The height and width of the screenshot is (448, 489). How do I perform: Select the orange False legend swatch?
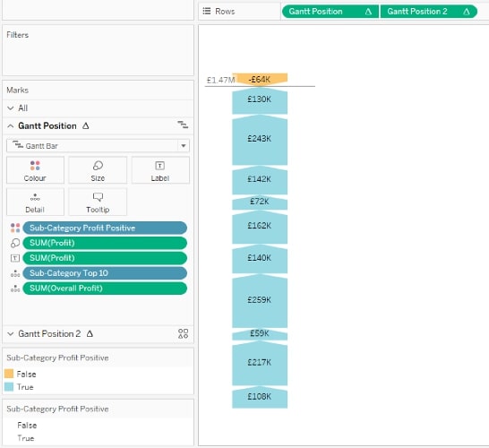coord(9,374)
